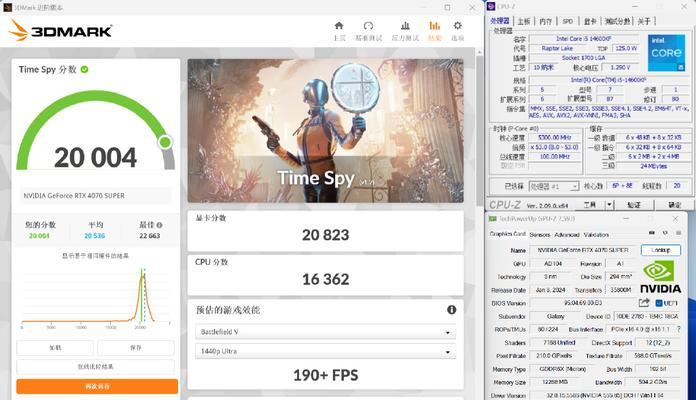Viewport: 696px width, 400px height.
Task: Click the GPU-Z refresh icon
Action: [x=665, y=233]
